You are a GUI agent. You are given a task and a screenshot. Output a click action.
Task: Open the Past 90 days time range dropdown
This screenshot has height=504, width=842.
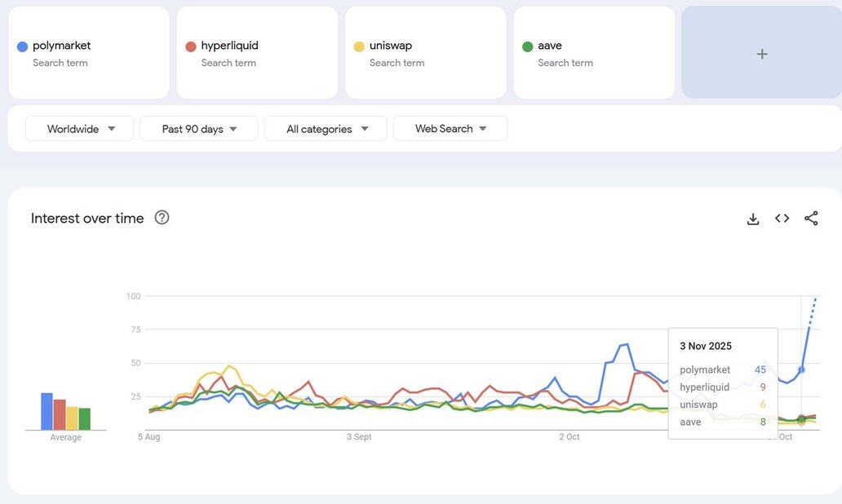click(199, 129)
